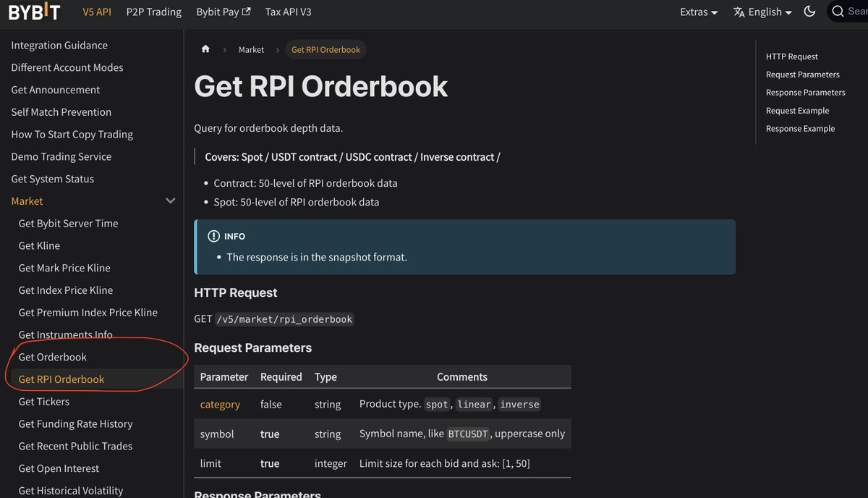Open Get System Status page
The height and width of the screenshot is (498, 868).
tap(53, 179)
